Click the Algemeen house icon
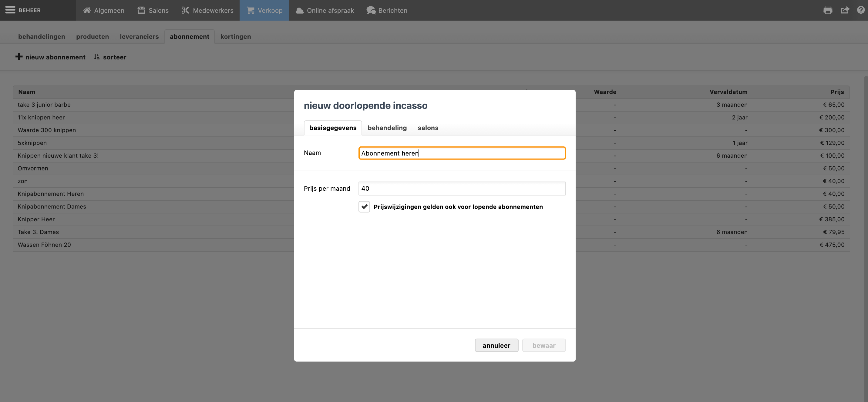Image resolution: width=868 pixels, height=402 pixels. point(87,10)
